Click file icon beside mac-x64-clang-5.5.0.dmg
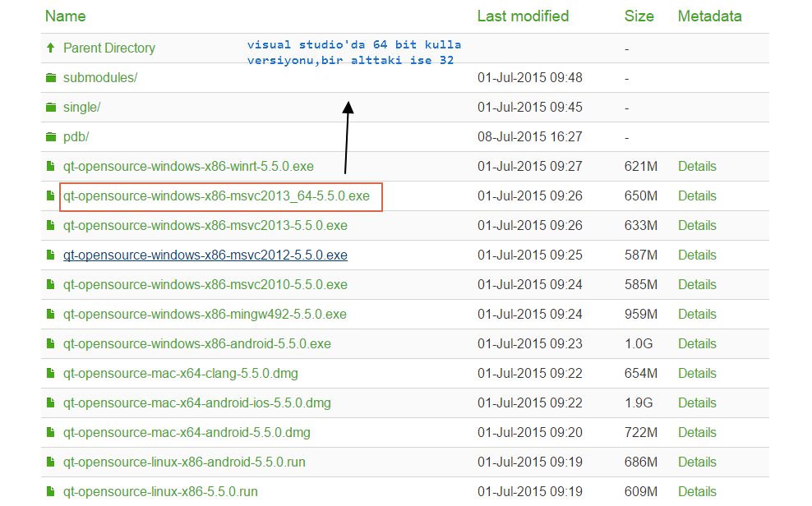 point(50,372)
